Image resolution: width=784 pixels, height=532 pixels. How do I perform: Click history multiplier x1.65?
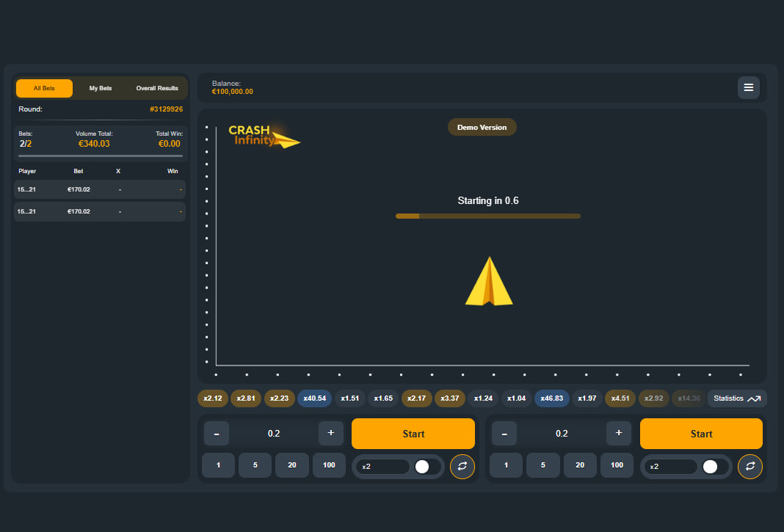383,398
